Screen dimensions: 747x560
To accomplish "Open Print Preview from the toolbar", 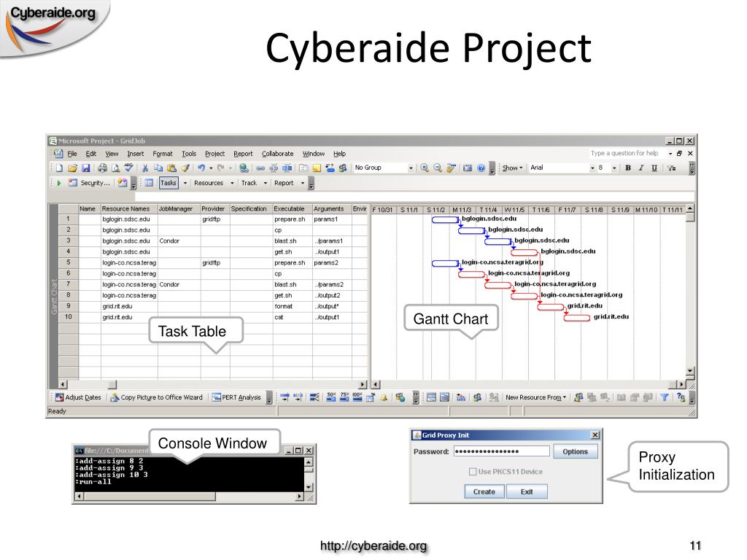I will pos(116,168).
